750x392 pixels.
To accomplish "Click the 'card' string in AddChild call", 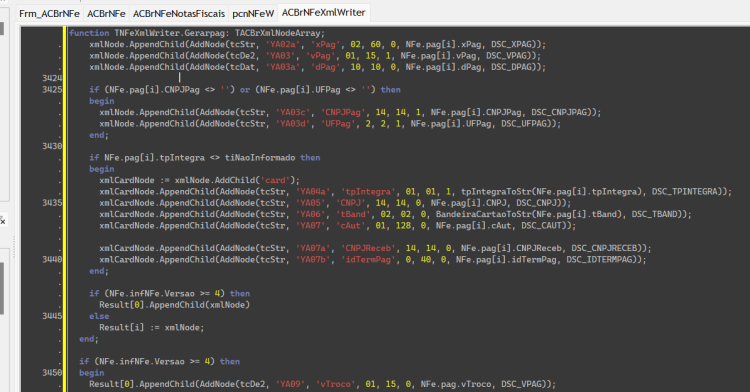I will [x=275, y=180].
